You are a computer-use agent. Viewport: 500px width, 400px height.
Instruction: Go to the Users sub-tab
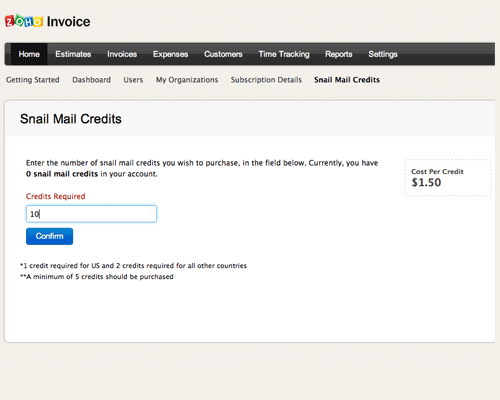point(133,80)
